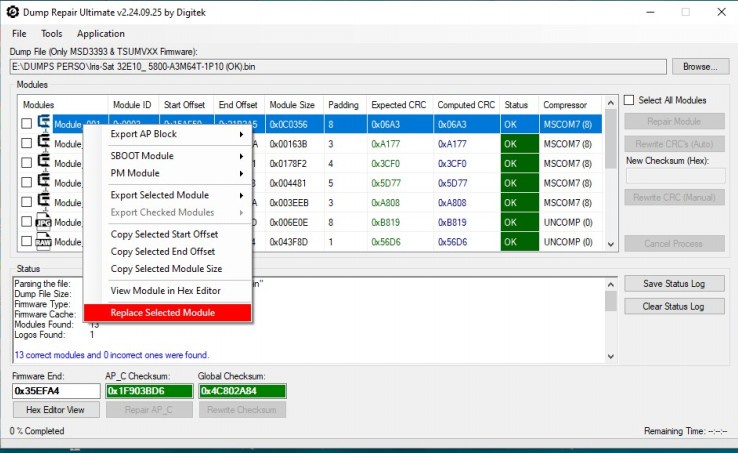Click the Browse... button
Viewport: 738px width, 453px height.
tap(700, 66)
